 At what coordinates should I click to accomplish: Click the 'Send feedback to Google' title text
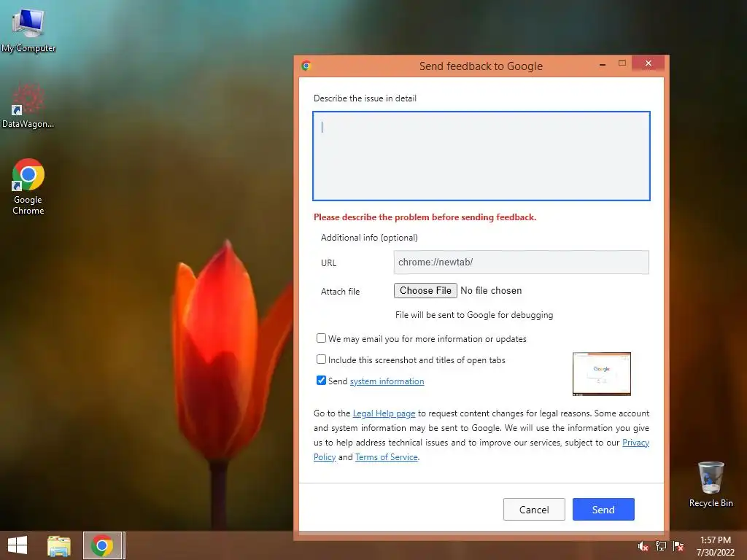tap(481, 66)
